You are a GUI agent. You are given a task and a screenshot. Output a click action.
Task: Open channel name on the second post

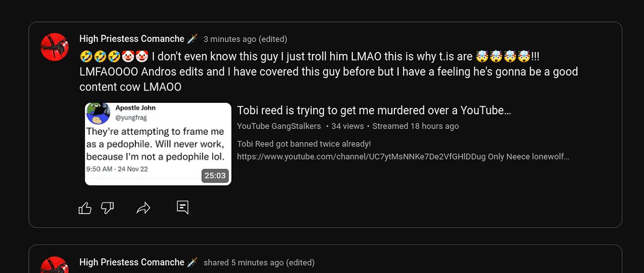[132, 262]
